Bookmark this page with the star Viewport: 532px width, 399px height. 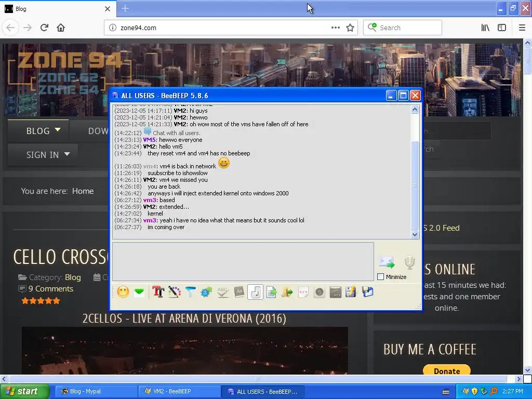350,28
